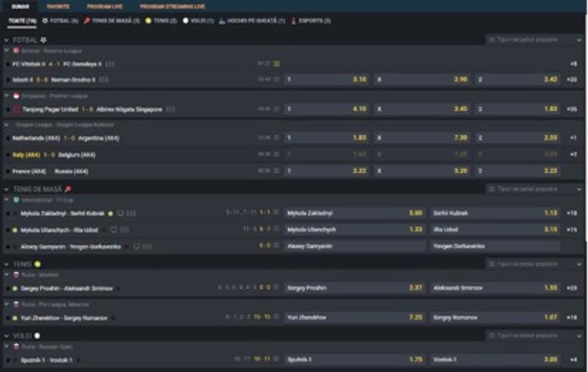Show +18 more markets for Zakladnyi - Kubrak

(x=572, y=213)
